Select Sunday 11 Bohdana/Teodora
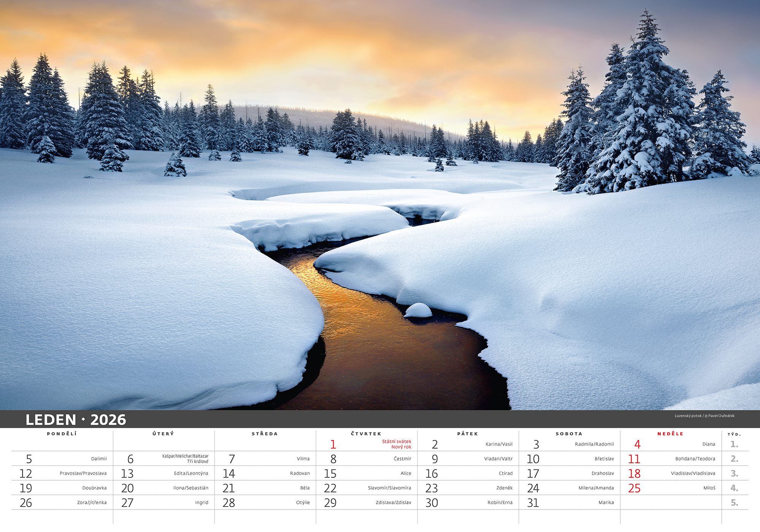This screenshot has height=532, width=760. click(671, 459)
